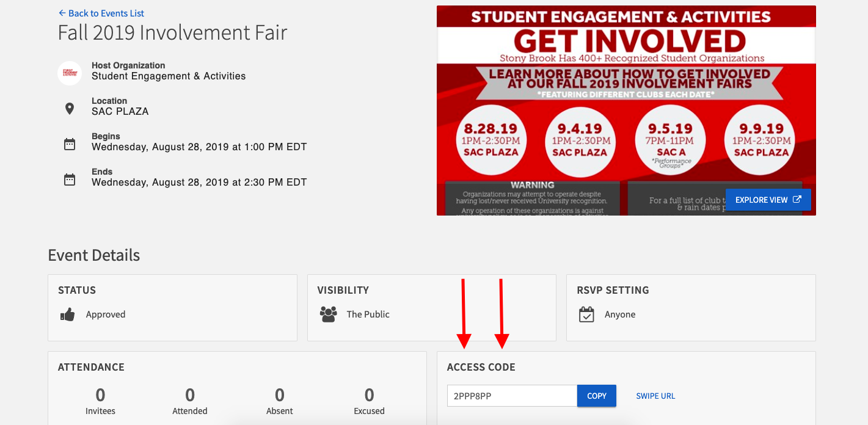Click the Begins calendar icon
Image resolution: width=868 pixels, height=425 pixels.
tap(70, 144)
